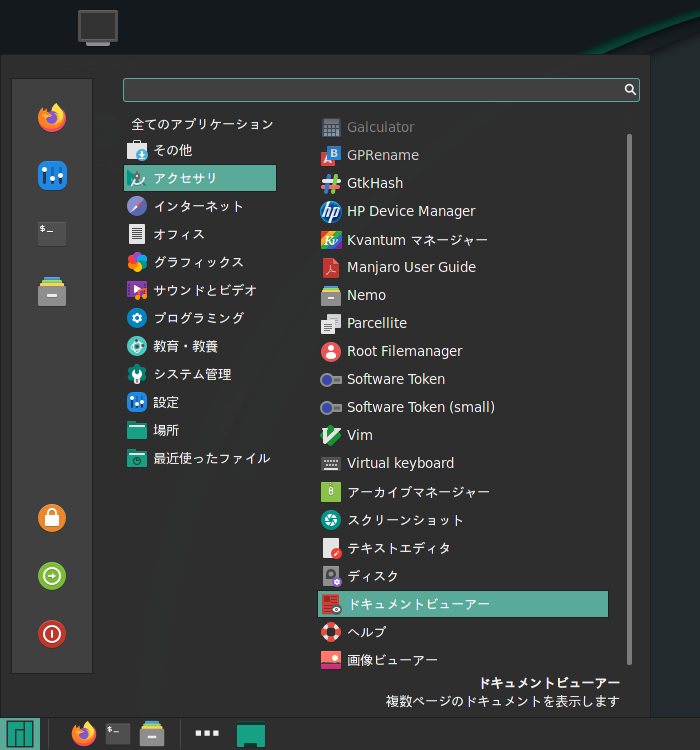Open ディスク utility icon

tap(331, 576)
